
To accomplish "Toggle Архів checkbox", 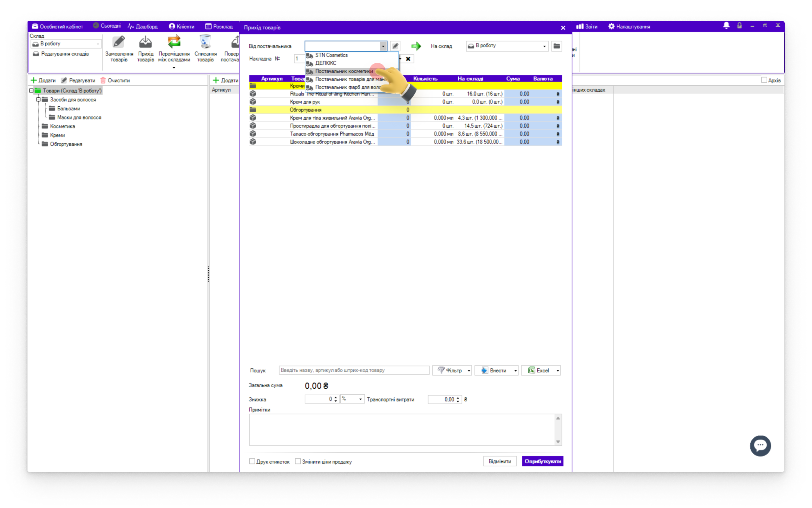I will click(x=764, y=80).
